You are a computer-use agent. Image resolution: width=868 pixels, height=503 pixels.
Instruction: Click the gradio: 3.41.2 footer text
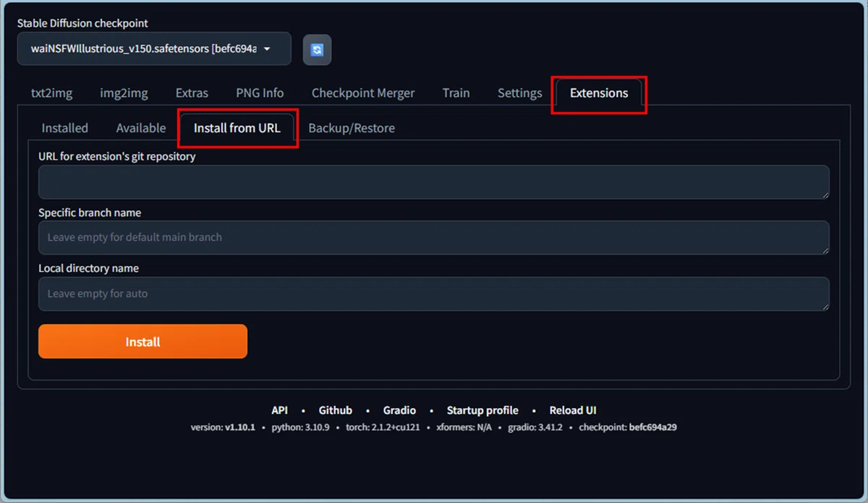(535, 428)
